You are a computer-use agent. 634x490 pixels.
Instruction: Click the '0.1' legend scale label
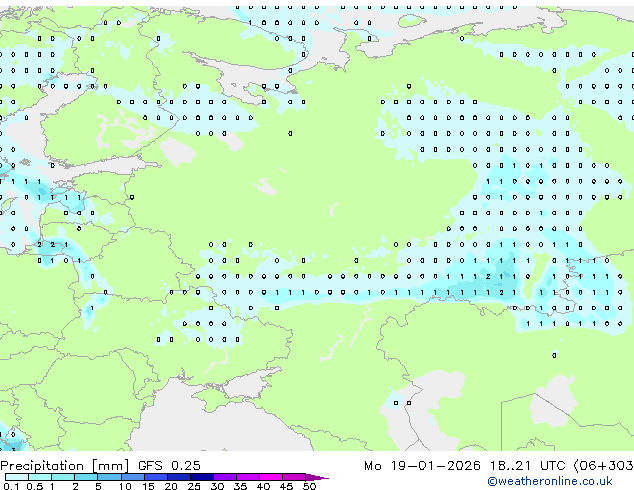pyautogui.click(x=11, y=486)
